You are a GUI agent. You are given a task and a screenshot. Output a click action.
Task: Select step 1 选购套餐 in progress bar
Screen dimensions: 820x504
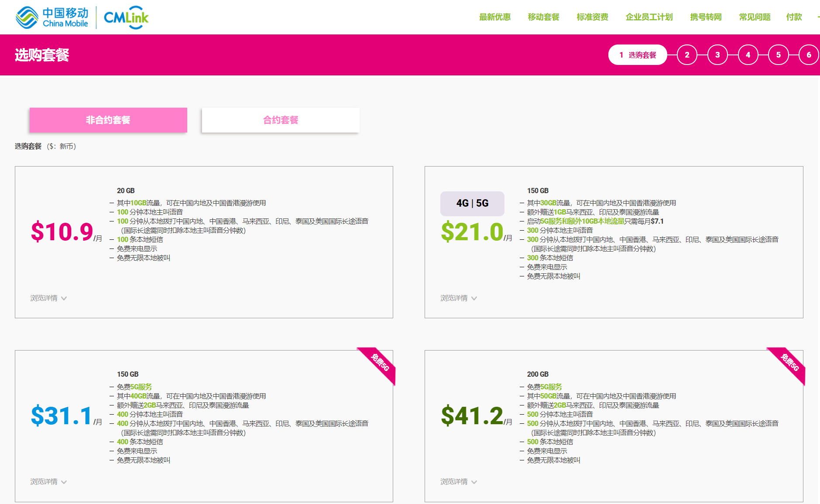coord(638,55)
